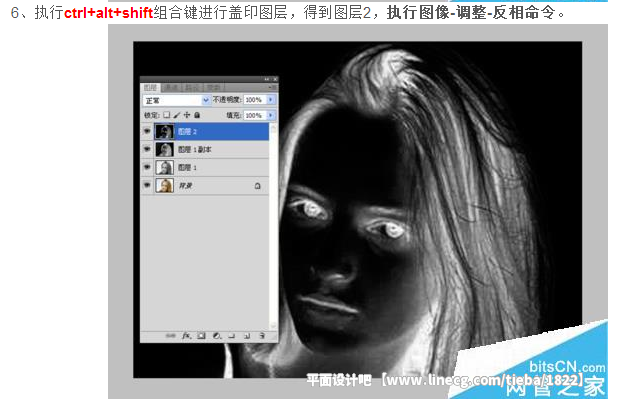Create a new adjustment layer
The height and width of the screenshot is (399, 624).
[x=217, y=336]
